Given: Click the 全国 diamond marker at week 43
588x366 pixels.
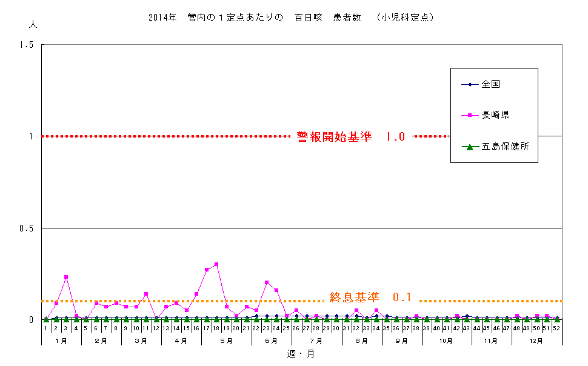Looking at the screenshot, I should [x=467, y=316].
